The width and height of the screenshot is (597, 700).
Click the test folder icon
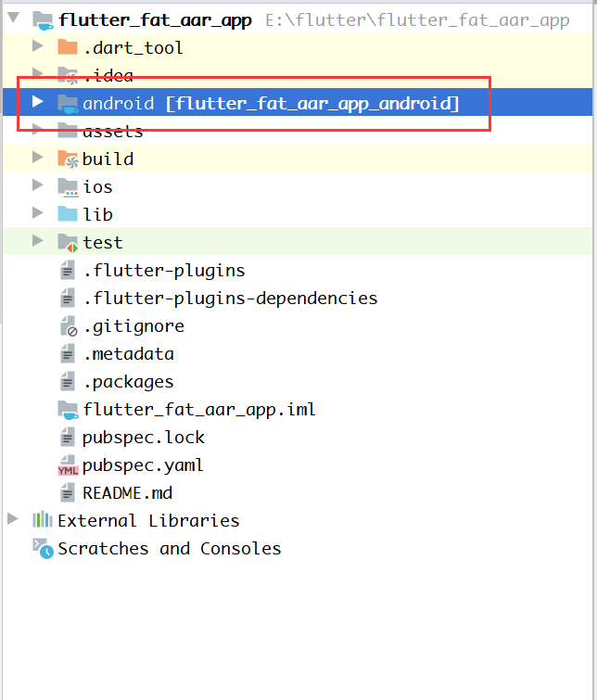[68, 243]
